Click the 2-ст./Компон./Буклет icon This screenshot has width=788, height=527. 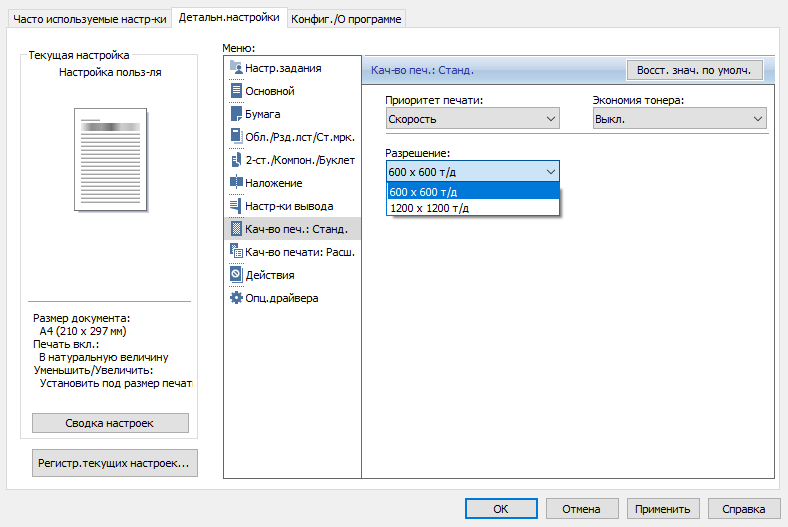[x=237, y=160]
